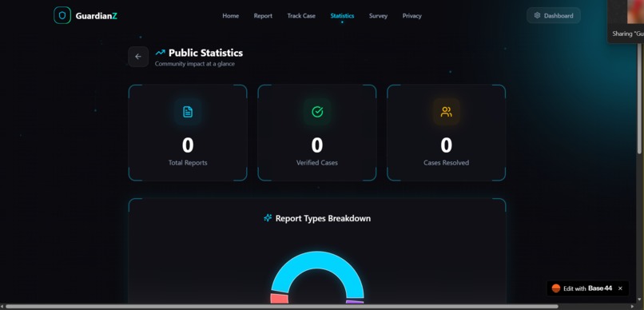Click the screen sharing notification popup
This screenshot has width=644, height=310.
coord(626,22)
